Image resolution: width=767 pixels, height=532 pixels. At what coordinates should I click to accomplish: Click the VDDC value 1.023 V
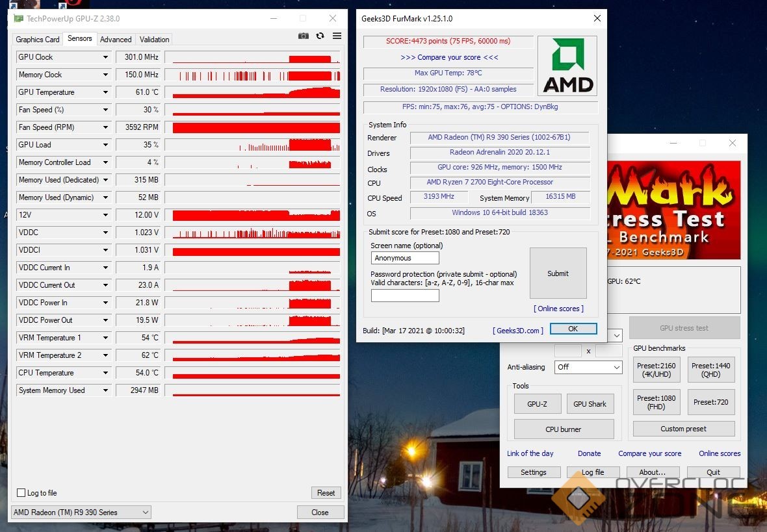(x=137, y=233)
